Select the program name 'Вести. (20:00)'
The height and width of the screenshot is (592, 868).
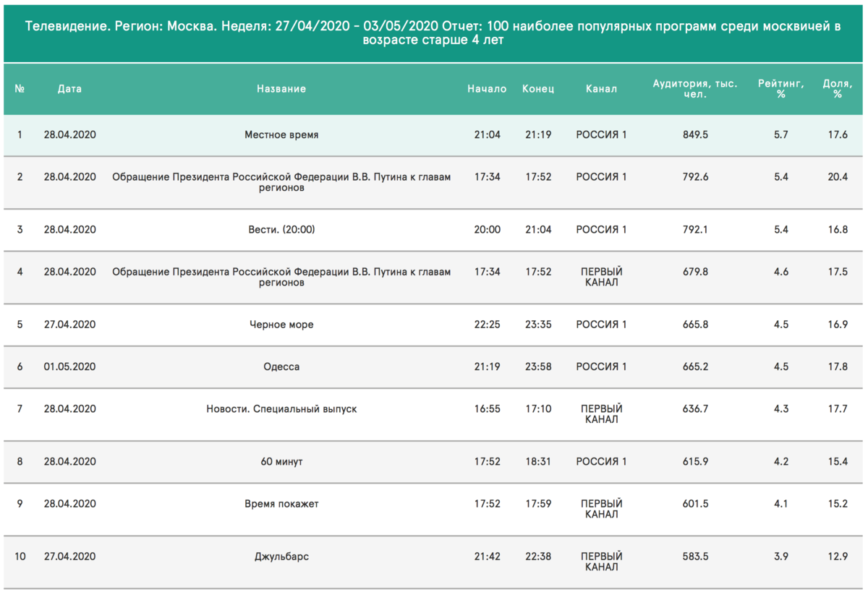click(281, 230)
